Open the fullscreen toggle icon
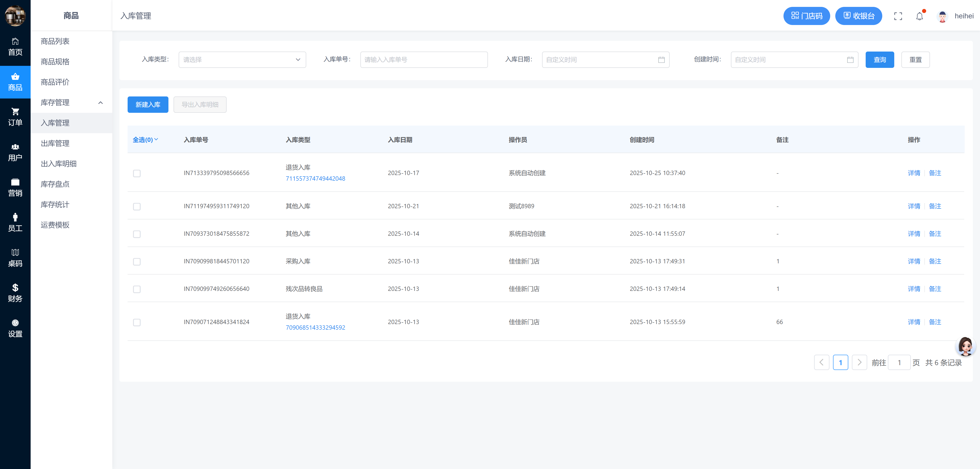Viewport: 980px width, 469px height. pos(898,16)
